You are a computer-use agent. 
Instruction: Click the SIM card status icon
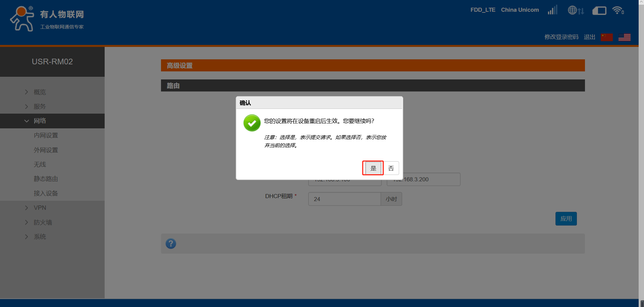[x=599, y=11]
